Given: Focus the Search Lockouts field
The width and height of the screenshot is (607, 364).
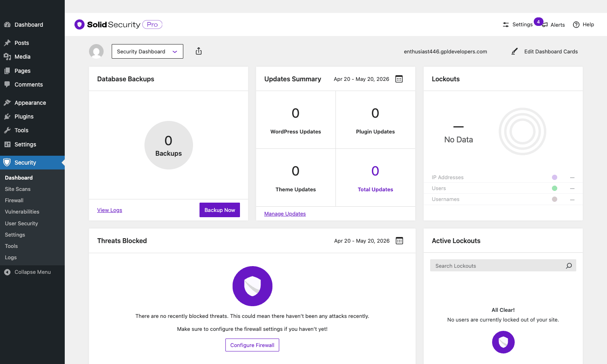Looking at the screenshot, I should pyautogui.click(x=503, y=266).
